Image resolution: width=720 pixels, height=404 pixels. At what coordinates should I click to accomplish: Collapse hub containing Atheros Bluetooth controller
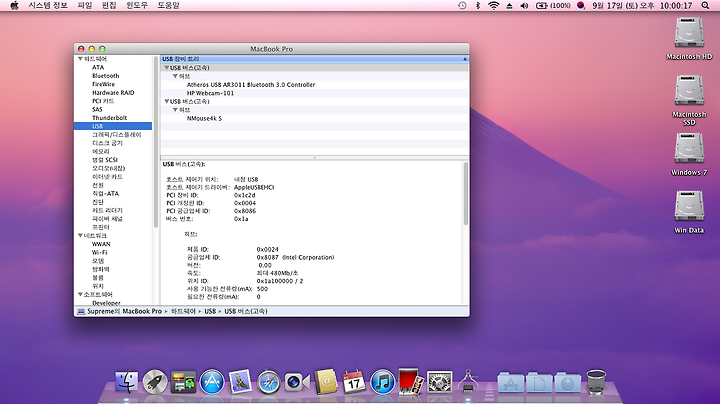point(175,76)
